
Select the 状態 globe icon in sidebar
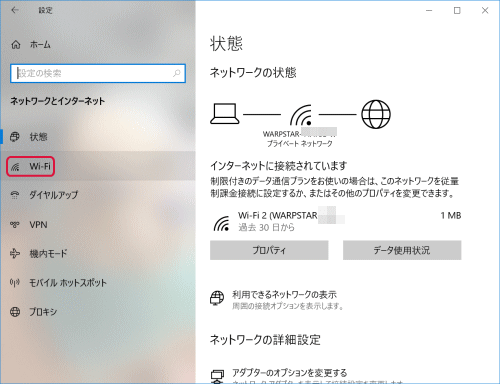(x=15, y=137)
